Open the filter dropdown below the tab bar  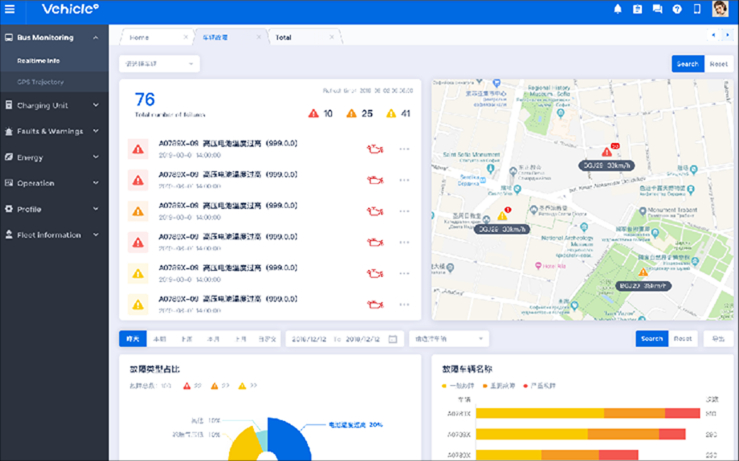pos(159,64)
